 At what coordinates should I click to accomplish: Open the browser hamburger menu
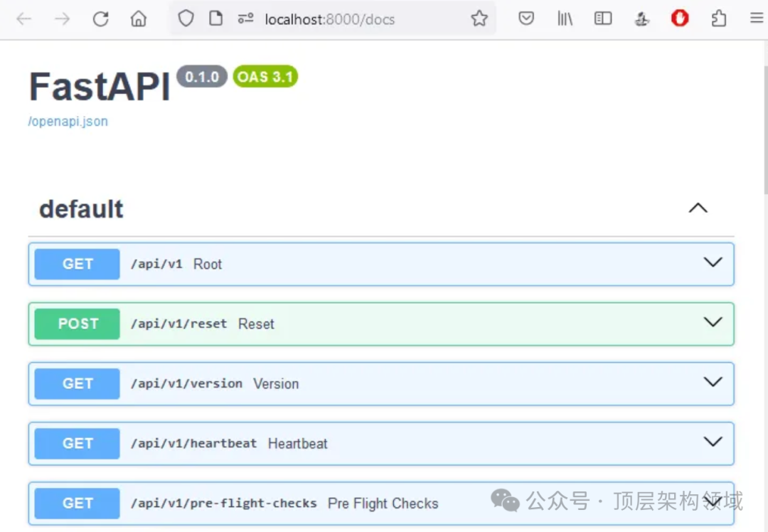(x=757, y=18)
